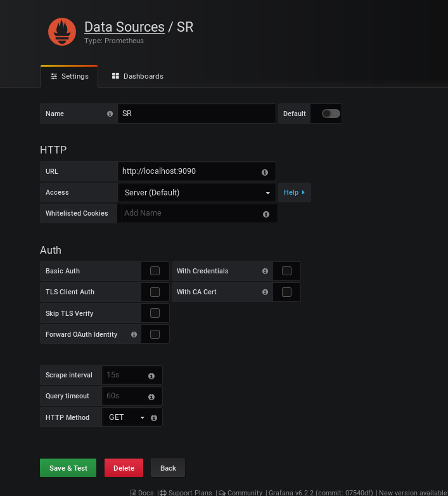The width and height of the screenshot is (448, 496).
Task: Click the Prometheus flame logo icon
Action: pyautogui.click(x=62, y=32)
